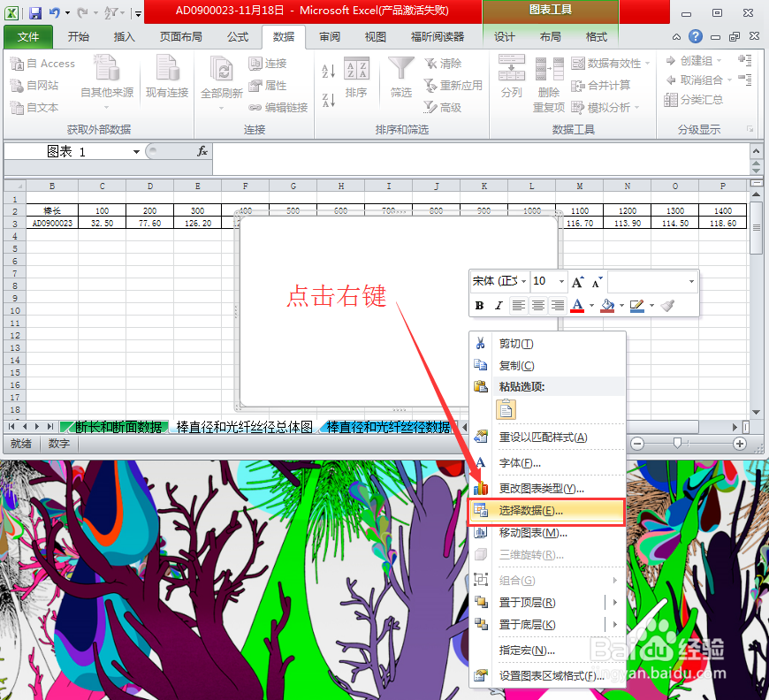Image resolution: width=769 pixels, height=700 pixels.
Task: Click Group (创建组) button
Action: click(689, 61)
